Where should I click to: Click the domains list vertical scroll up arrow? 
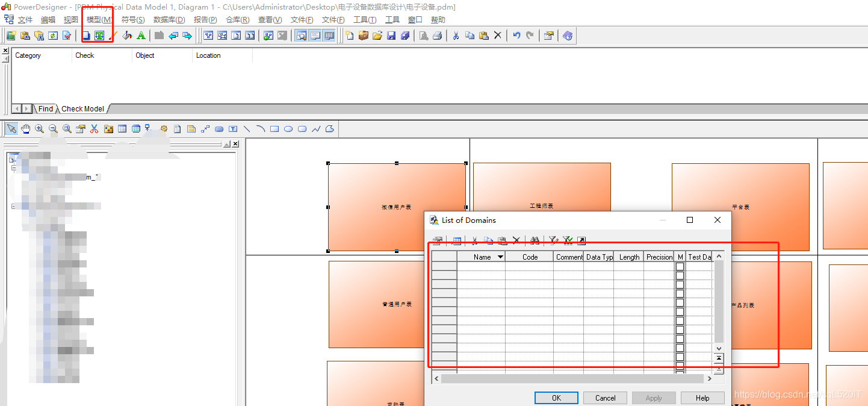tap(718, 256)
